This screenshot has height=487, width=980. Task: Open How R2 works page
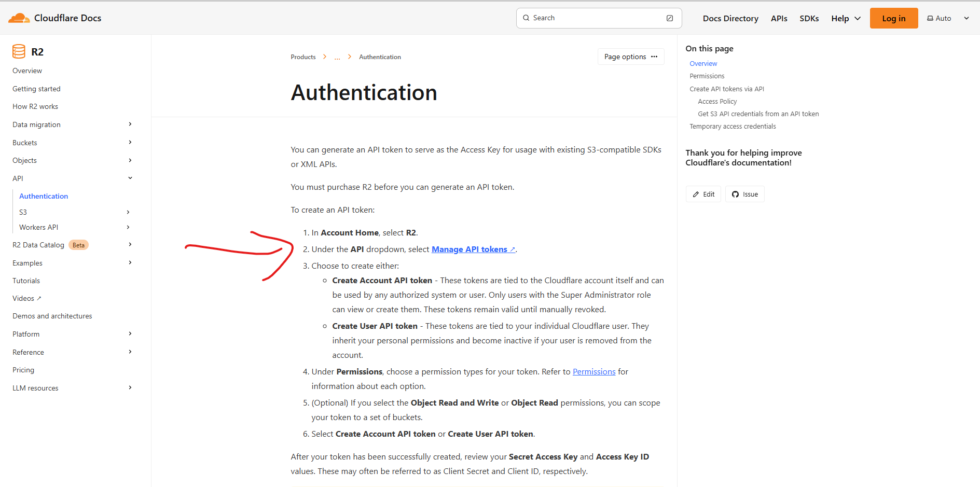[x=35, y=106]
